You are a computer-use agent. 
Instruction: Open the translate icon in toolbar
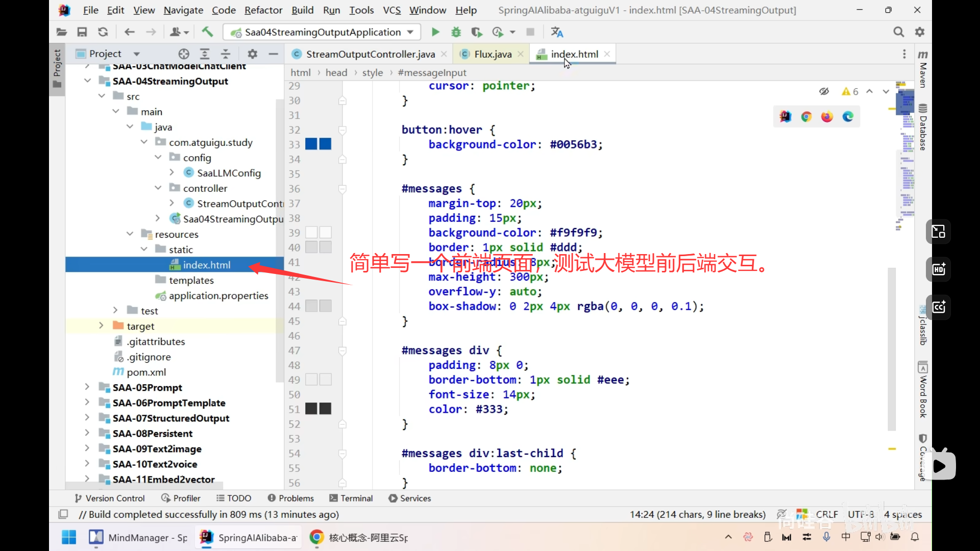pos(557,32)
